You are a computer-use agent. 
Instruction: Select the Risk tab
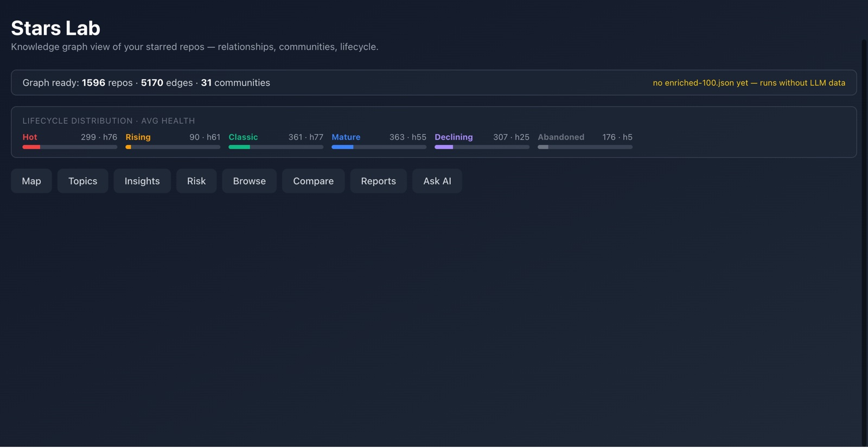(196, 181)
